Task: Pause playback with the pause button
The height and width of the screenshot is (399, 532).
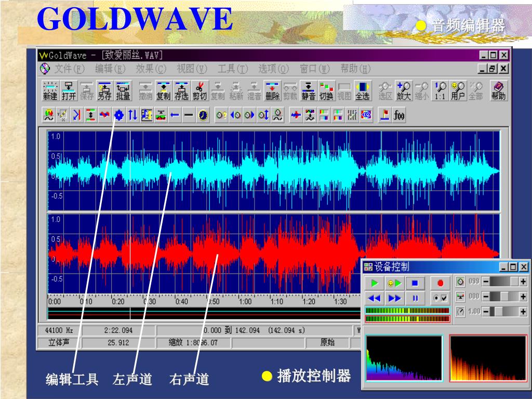Action: 415,298
